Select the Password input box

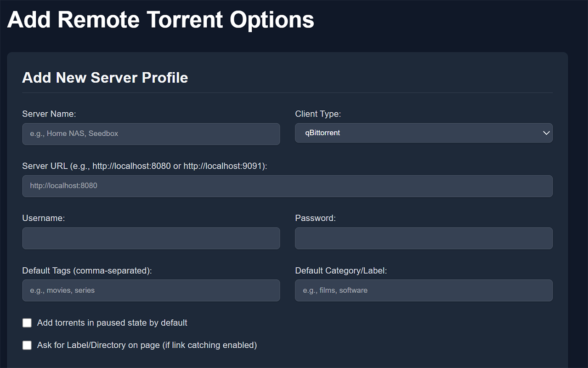point(424,238)
